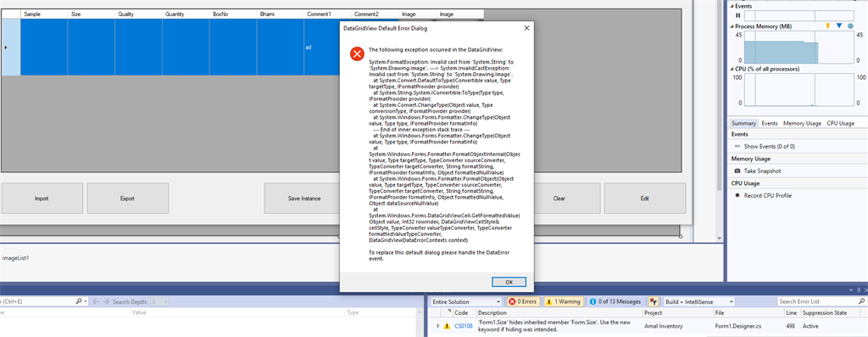Select the imageList1 component in the tray
Image resolution: width=868 pixels, height=337 pixels.
click(15, 258)
